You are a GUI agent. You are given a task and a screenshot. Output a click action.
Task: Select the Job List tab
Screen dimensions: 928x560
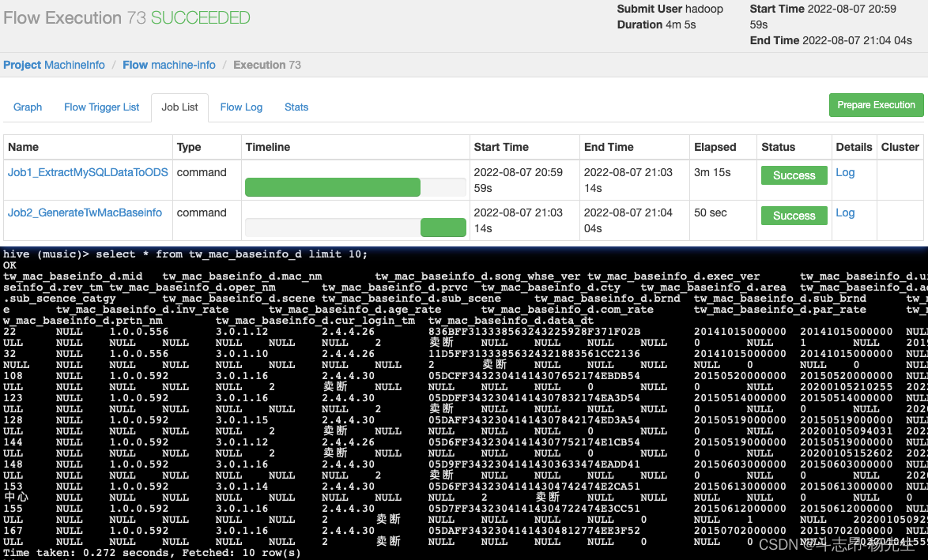coord(180,107)
